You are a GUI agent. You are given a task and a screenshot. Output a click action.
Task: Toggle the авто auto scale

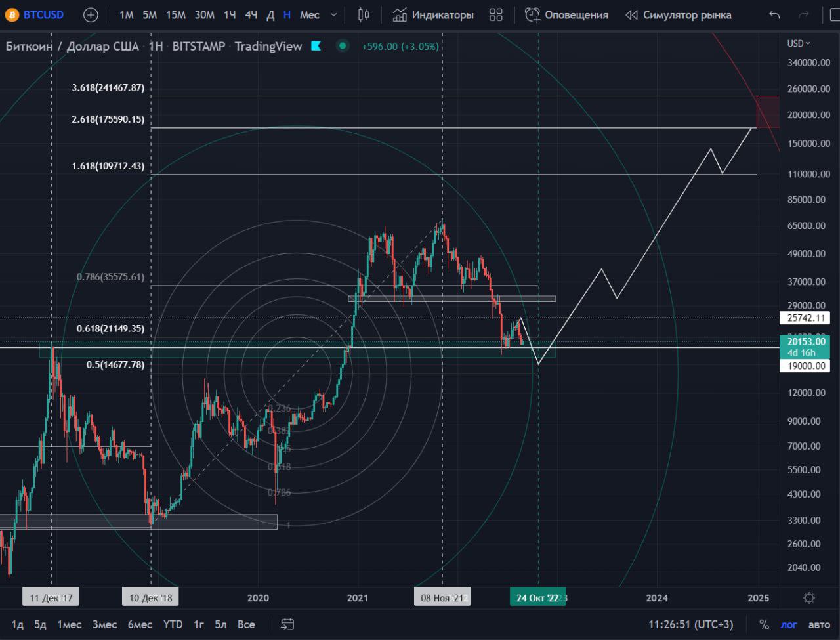[x=819, y=624]
